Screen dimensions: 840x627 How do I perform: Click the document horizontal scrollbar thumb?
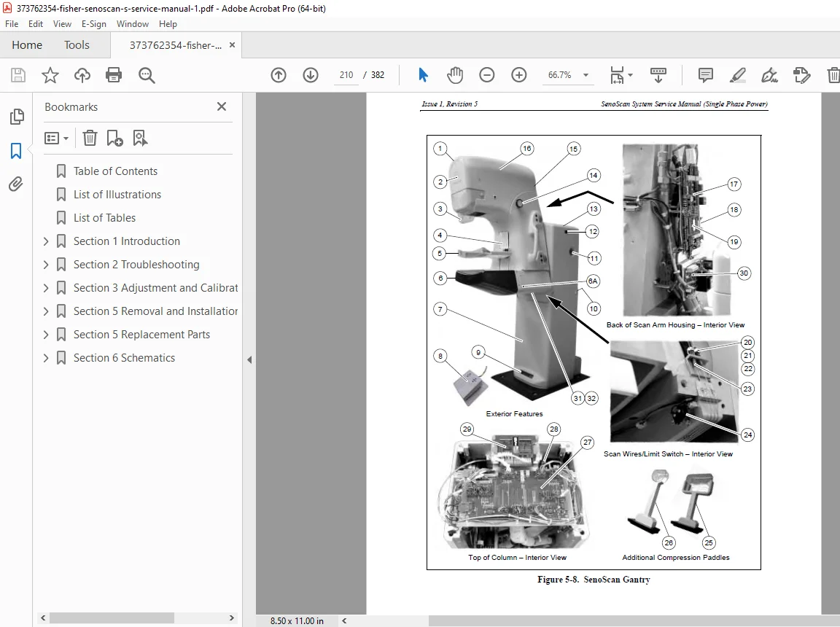pos(634,621)
